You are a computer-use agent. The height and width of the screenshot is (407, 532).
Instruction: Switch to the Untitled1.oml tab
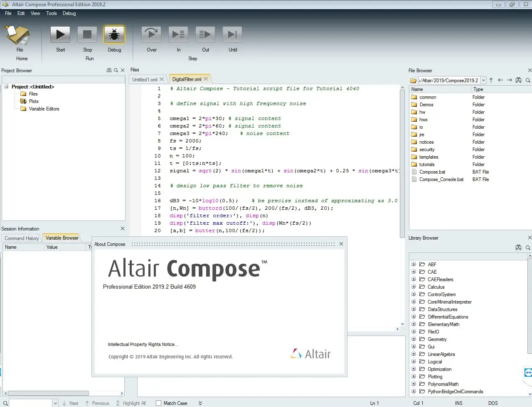145,79
